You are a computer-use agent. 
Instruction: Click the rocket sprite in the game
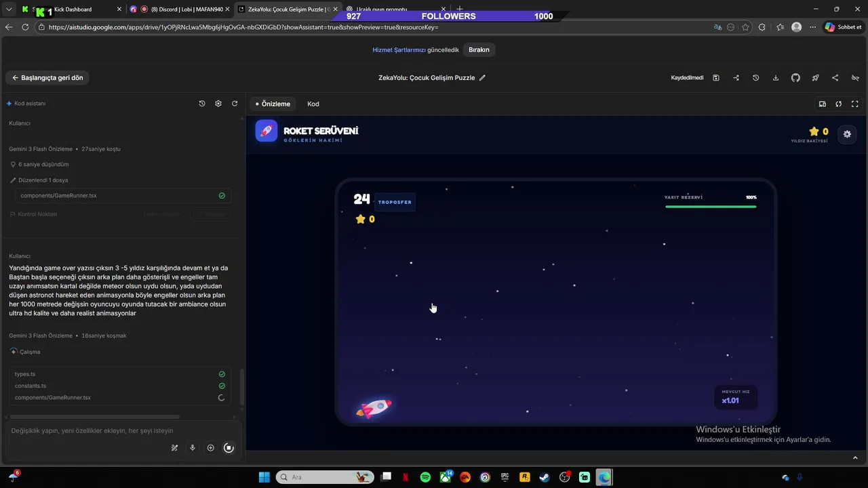[374, 408]
